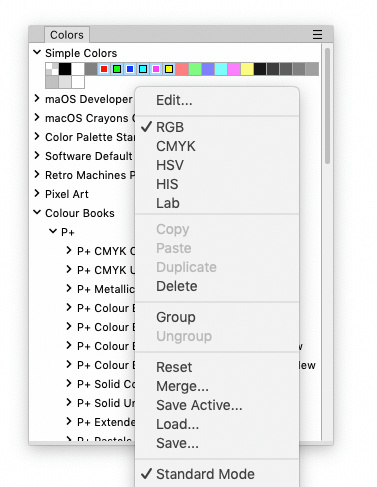The image size is (377, 487).
Task: Pick the pure black swatch next to transparent
Action: pyautogui.click(x=65, y=69)
